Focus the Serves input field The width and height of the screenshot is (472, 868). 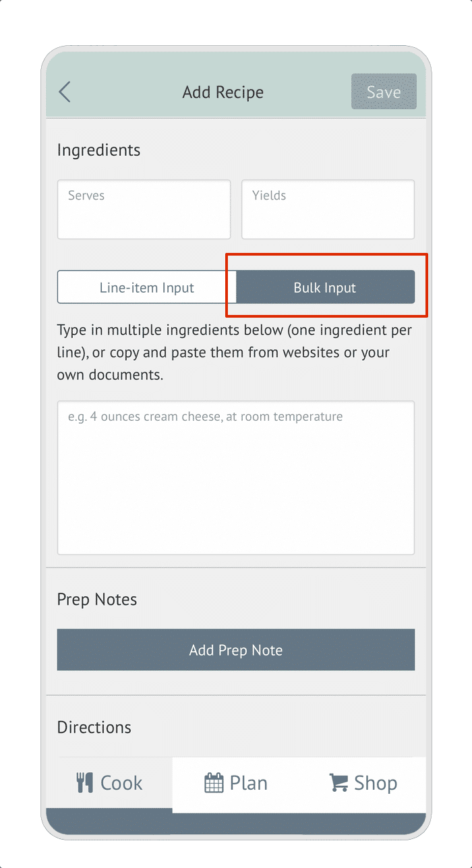(x=144, y=209)
